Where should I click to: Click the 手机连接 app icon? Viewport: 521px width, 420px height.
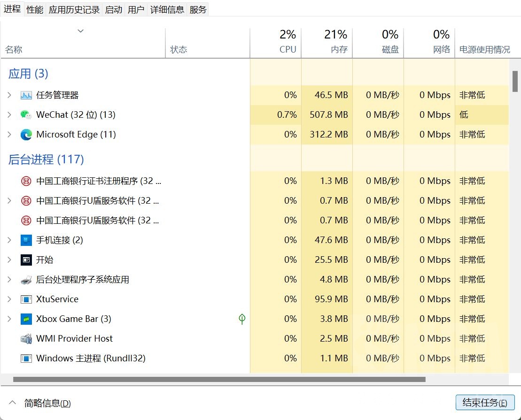26,240
